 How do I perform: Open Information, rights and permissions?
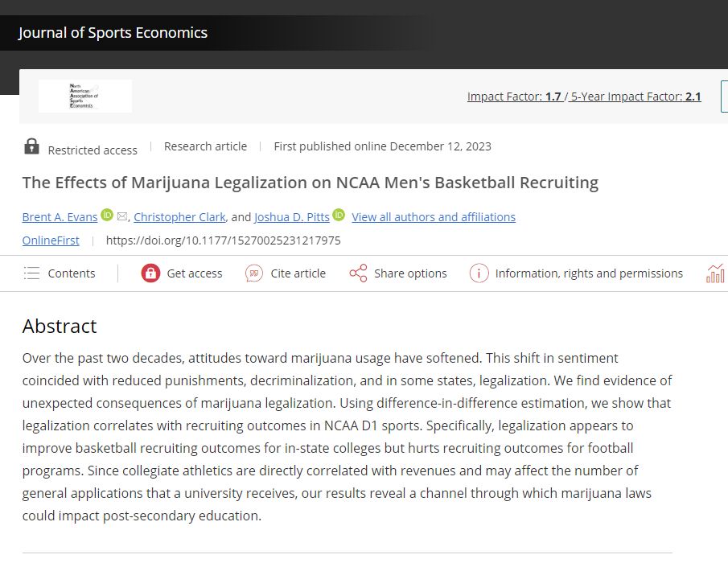pos(576,273)
